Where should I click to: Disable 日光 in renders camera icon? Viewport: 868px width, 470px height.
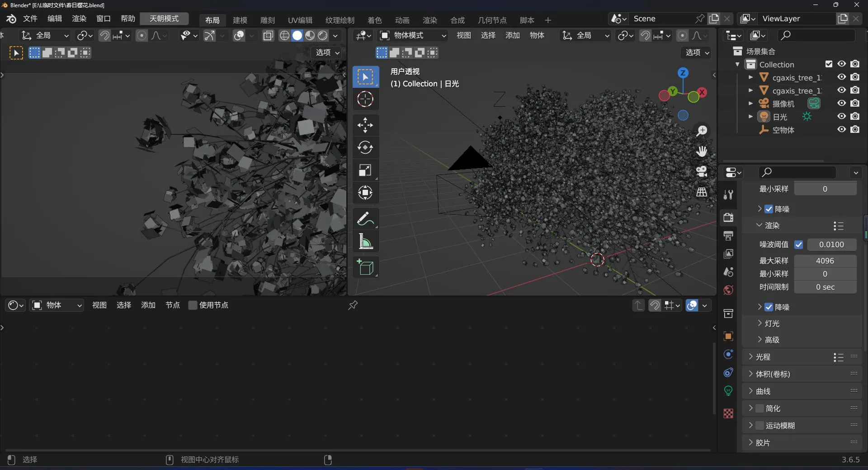click(x=855, y=116)
